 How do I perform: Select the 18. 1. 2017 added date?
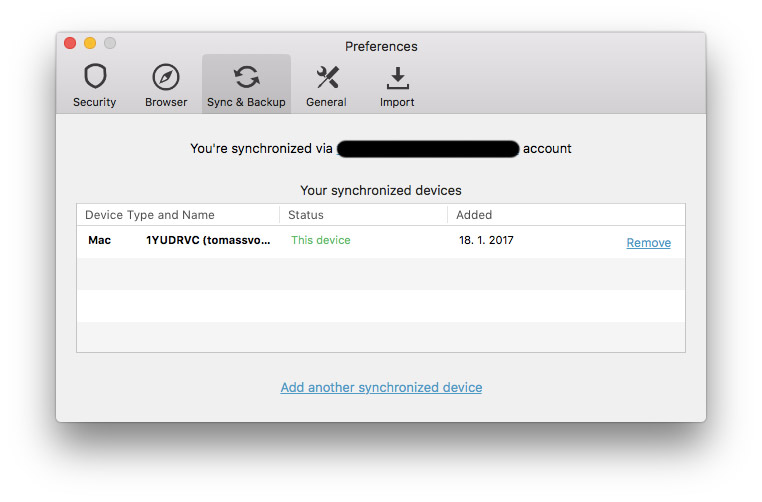point(486,241)
